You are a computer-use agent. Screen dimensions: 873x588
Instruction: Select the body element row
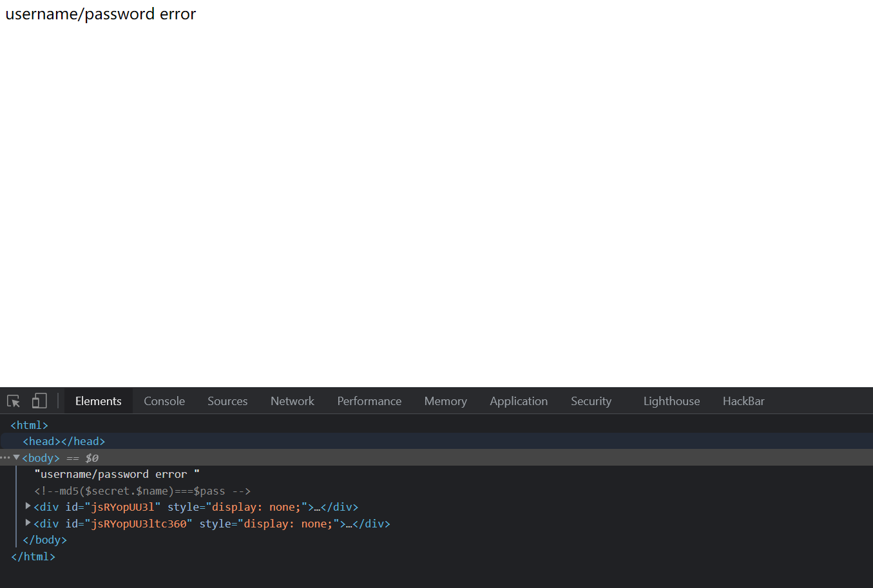pyautogui.click(x=436, y=458)
